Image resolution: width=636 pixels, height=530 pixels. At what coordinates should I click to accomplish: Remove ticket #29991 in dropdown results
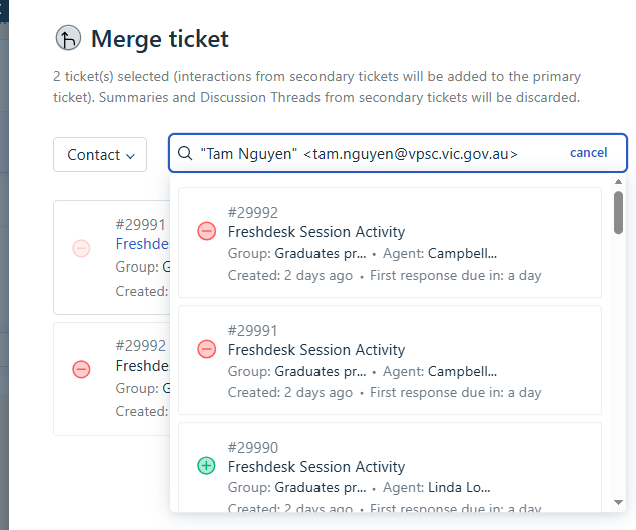(x=206, y=349)
